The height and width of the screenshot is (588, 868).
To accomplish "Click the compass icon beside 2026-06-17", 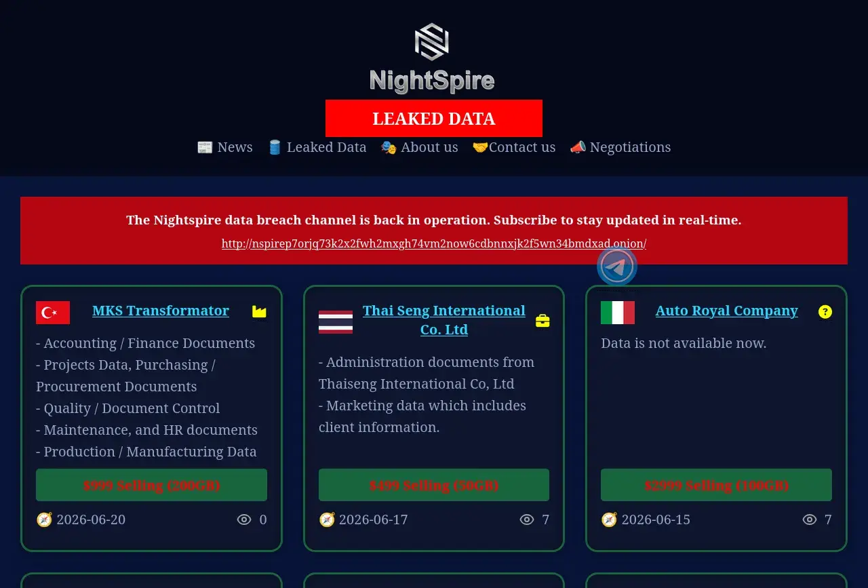I will [x=327, y=520].
